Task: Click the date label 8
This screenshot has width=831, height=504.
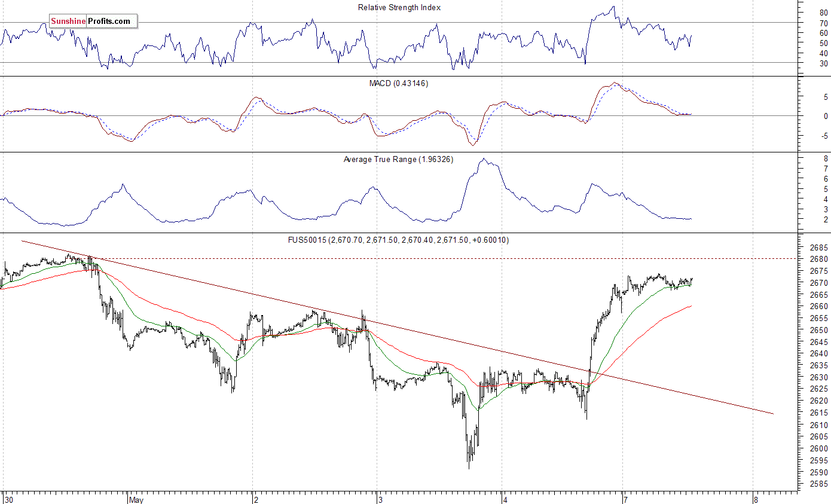Action: pyautogui.click(x=756, y=499)
